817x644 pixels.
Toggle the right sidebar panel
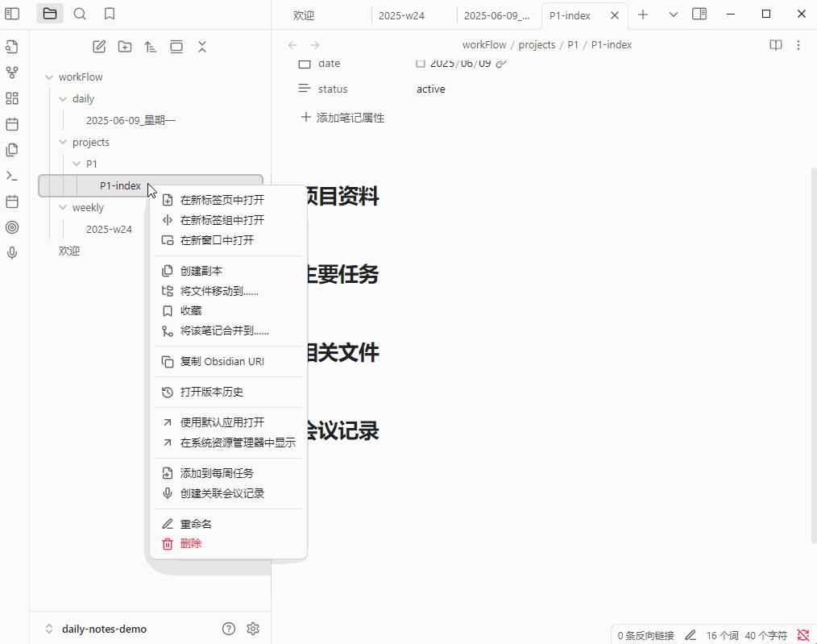point(699,14)
